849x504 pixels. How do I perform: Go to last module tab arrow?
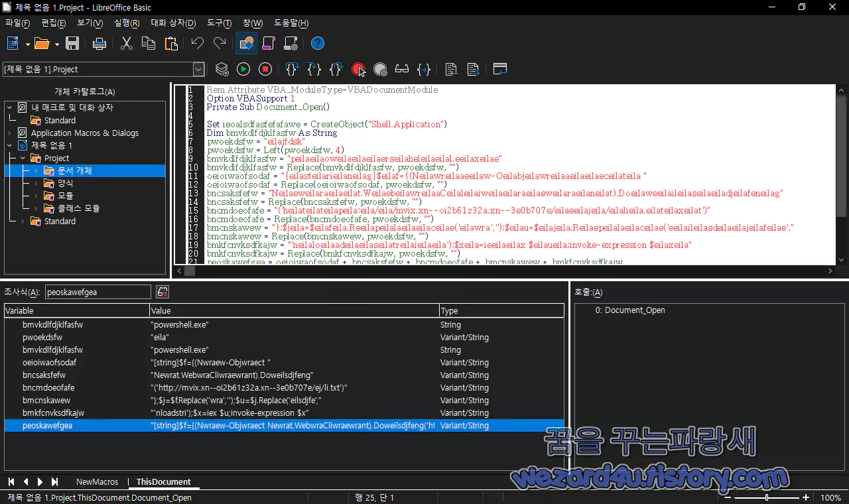(x=54, y=482)
